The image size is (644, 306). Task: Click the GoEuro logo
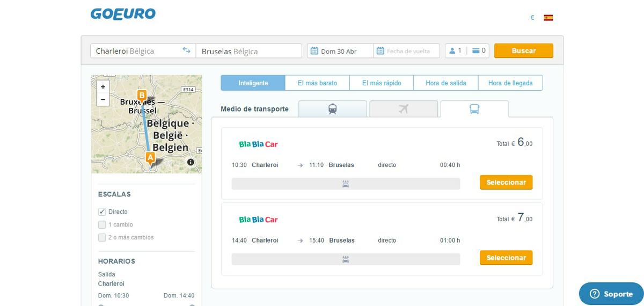click(123, 14)
